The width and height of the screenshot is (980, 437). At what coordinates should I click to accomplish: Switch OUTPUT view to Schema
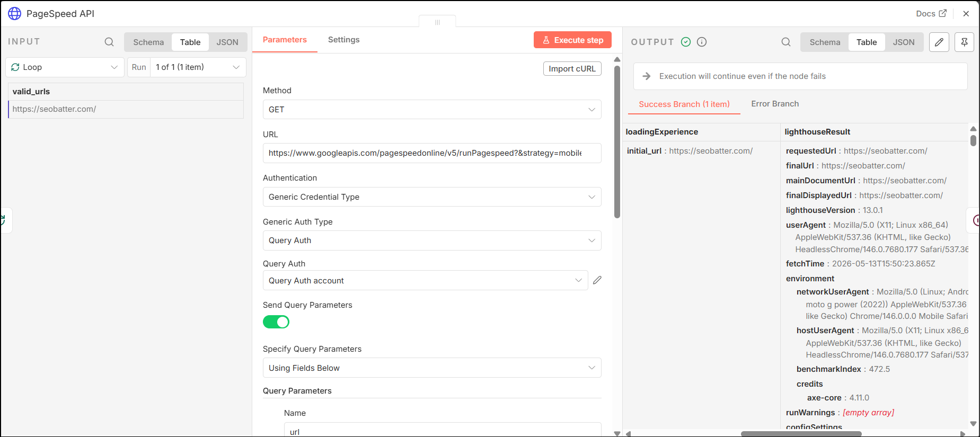coord(825,42)
